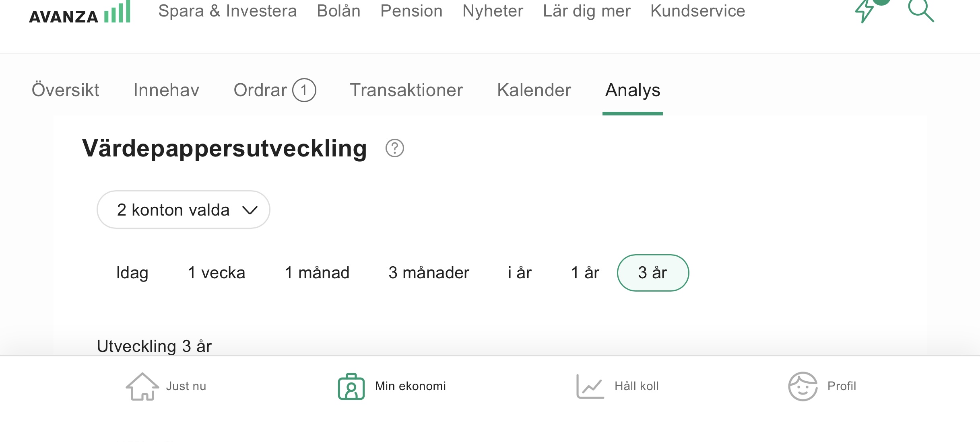The image size is (980, 442).
Task: Go to the Kundservice link
Action: pos(697,11)
